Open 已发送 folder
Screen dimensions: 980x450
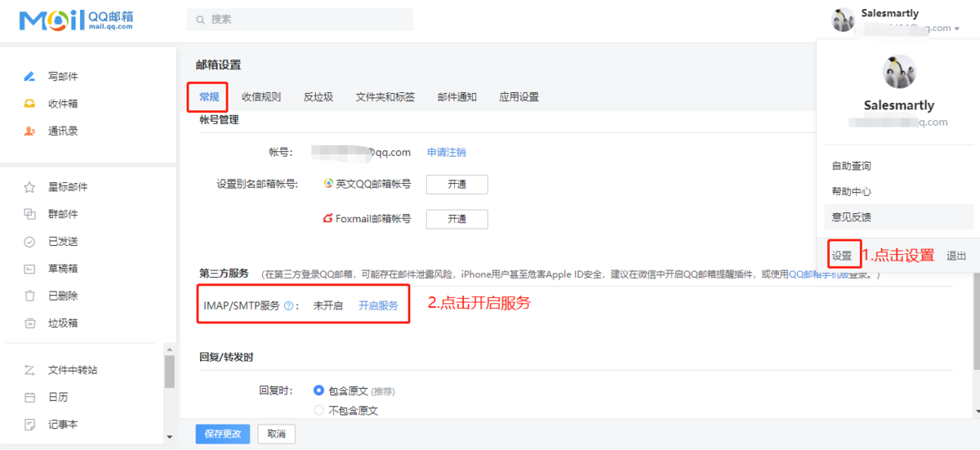pyautogui.click(x=63, y=242)
